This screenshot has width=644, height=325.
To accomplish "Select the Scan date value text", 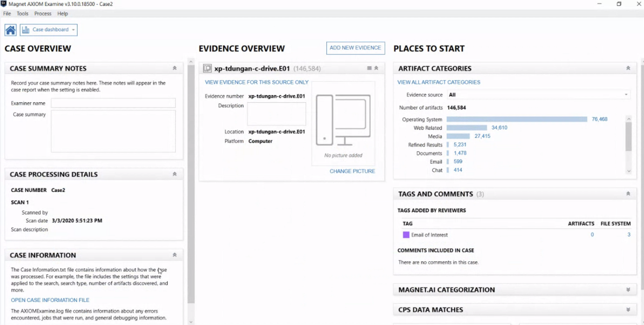I will click(x=77, y=221).
